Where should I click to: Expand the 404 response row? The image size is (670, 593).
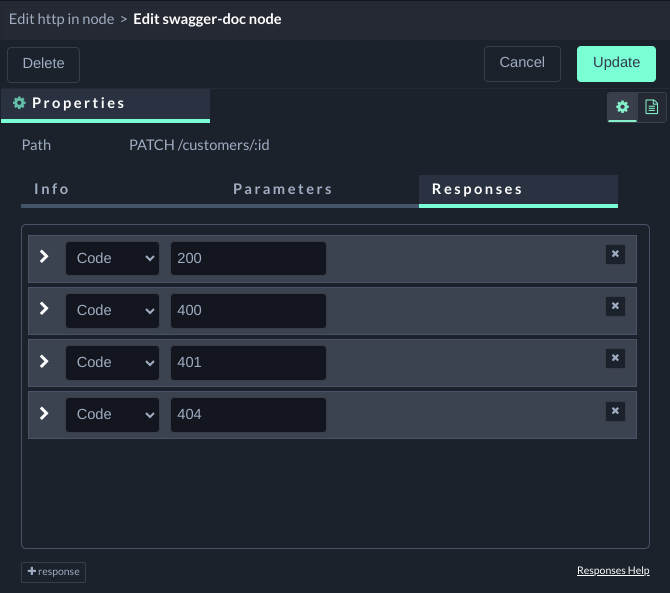coord(44,413)
